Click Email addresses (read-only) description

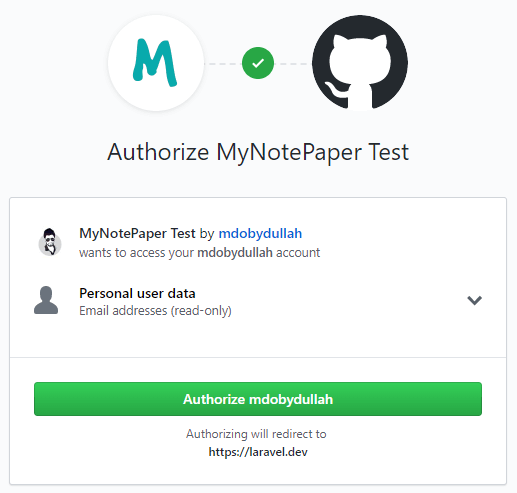tap(155, 311)
